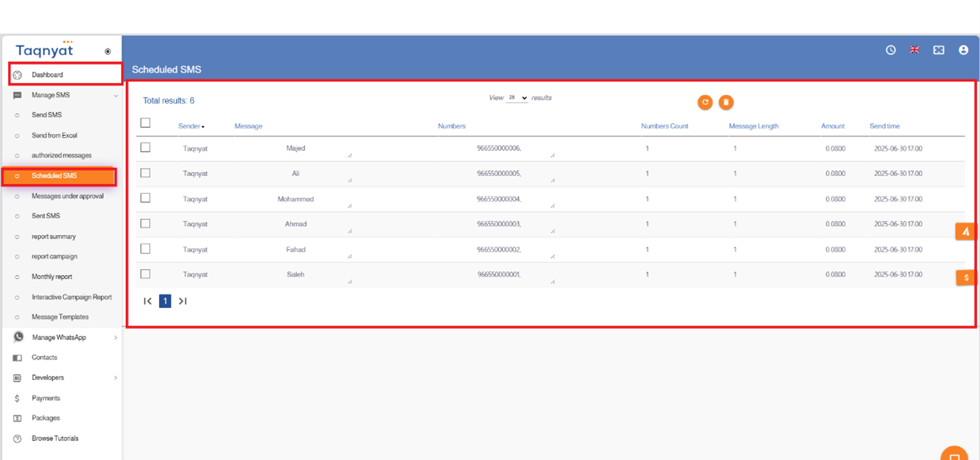Click the orange refresh icon
Image resolution: width=980 pixels, height=460 pixels.
tap(705, 102)
